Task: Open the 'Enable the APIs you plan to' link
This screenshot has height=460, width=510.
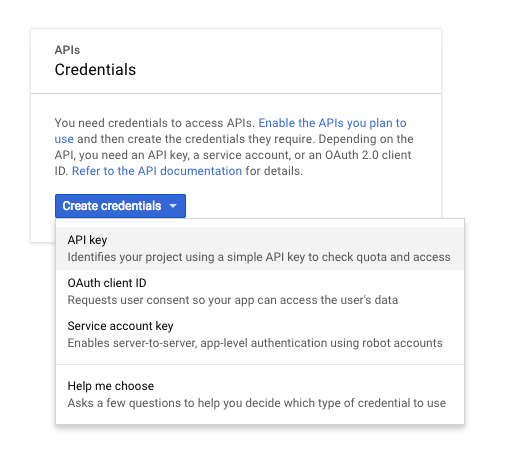Action: [332, 123]
